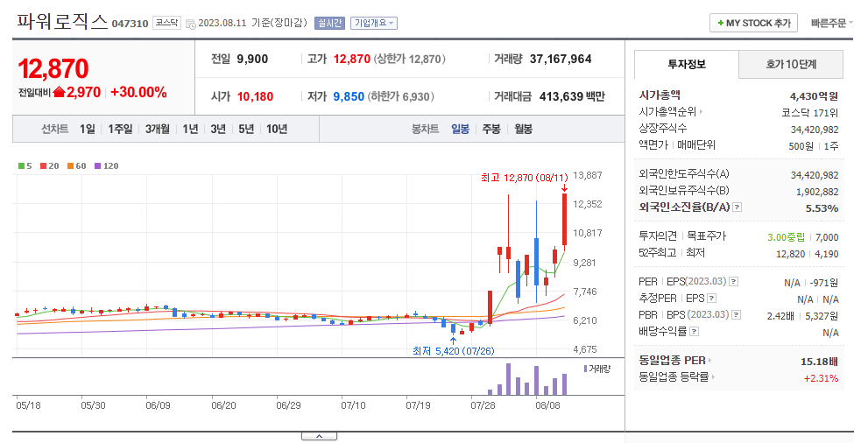Click the 코스닥 171위 rank value

(810, 113)
